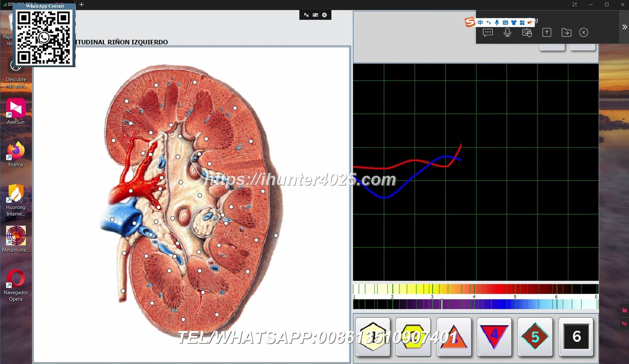
Task: Open Sogou skin shirt icon
Action: coord(514,23)
